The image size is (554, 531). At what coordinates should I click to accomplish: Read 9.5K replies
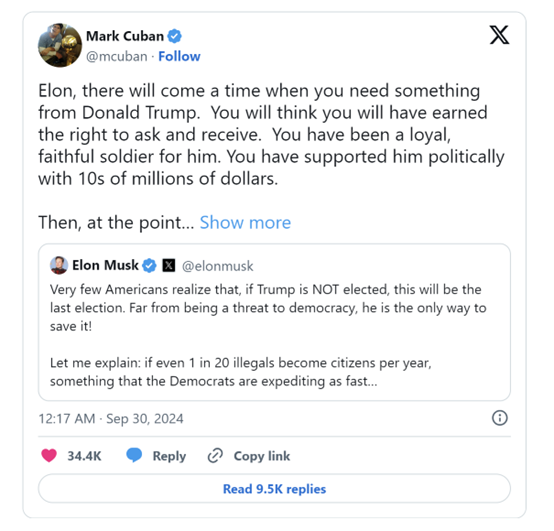tap(274, 489)
